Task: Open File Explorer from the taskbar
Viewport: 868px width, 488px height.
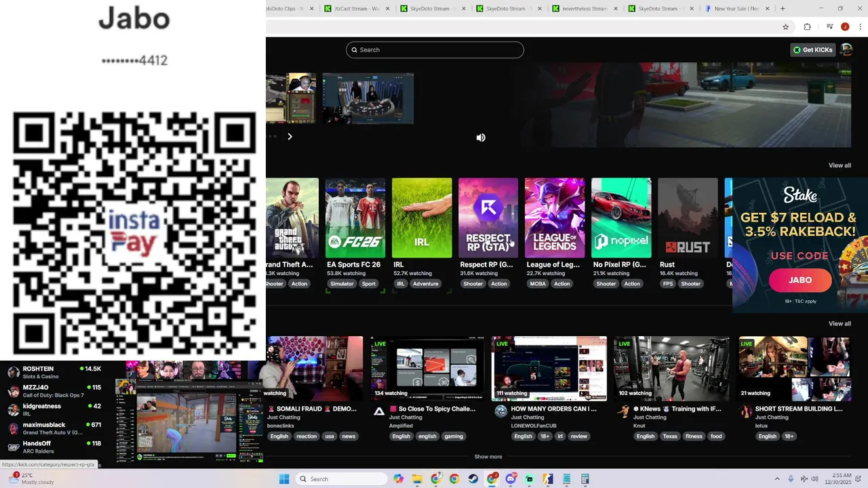Action: [417, 479]
